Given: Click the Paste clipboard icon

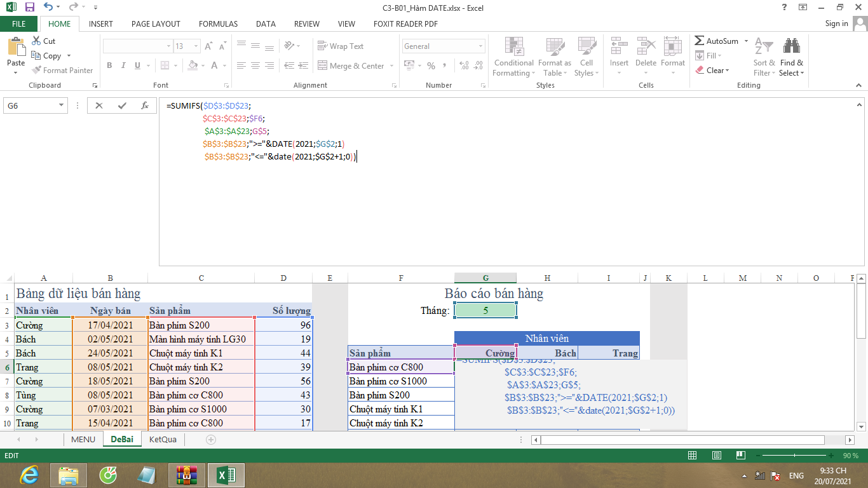Looking at the screenshot, I should coord(16,47).
